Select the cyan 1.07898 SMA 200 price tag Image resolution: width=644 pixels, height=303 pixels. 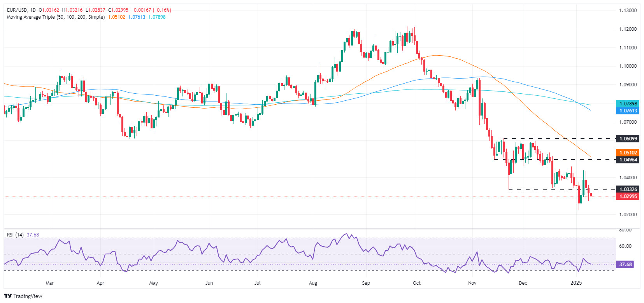[628, 104]
